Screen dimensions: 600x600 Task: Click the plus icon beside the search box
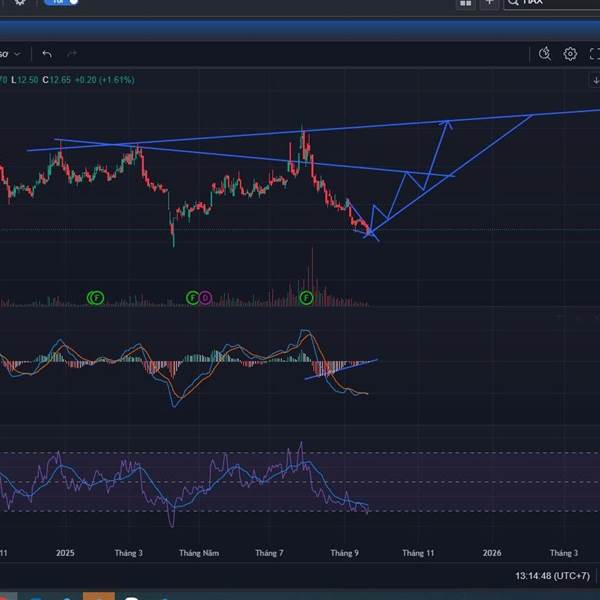tap(489, 3)
